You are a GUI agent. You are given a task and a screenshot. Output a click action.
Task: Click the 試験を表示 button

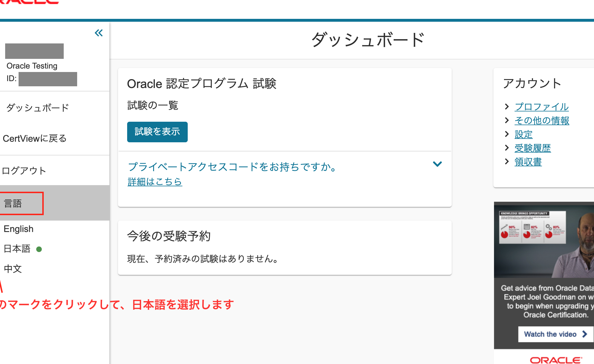coord(157,132)
